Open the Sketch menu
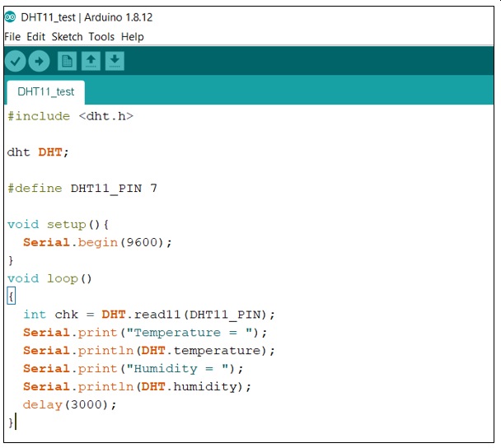This screenshot has height=448, width=501. pyautogui.click(x=67, y=37)
